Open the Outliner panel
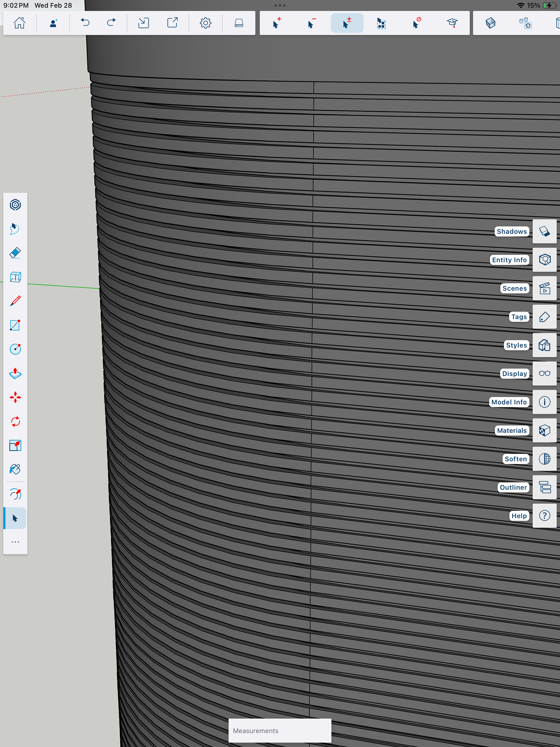Screen dimensions: 560x747 tap(545, 487)
